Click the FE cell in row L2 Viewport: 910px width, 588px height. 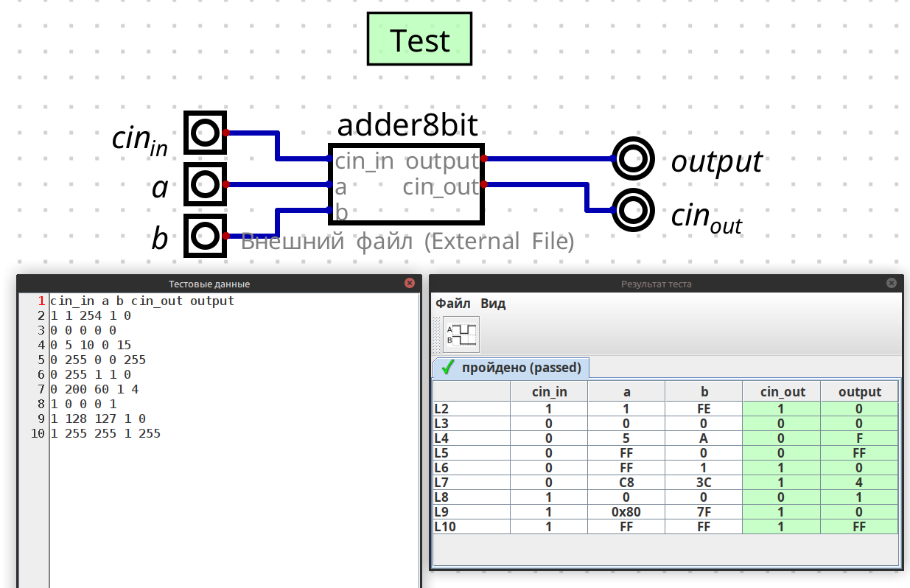point(704,408)
